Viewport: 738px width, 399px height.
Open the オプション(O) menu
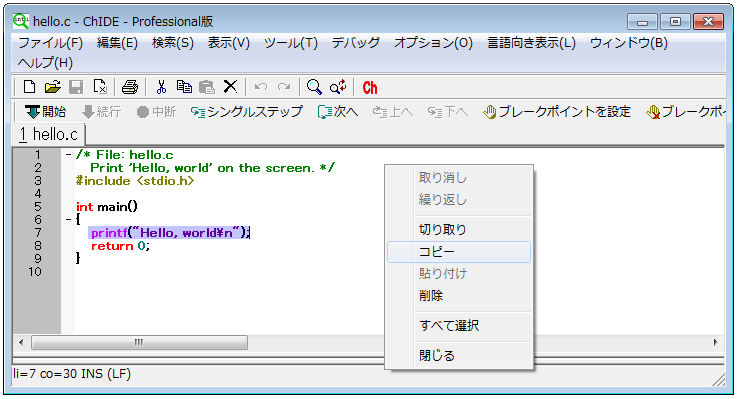(x=433, y=43)
